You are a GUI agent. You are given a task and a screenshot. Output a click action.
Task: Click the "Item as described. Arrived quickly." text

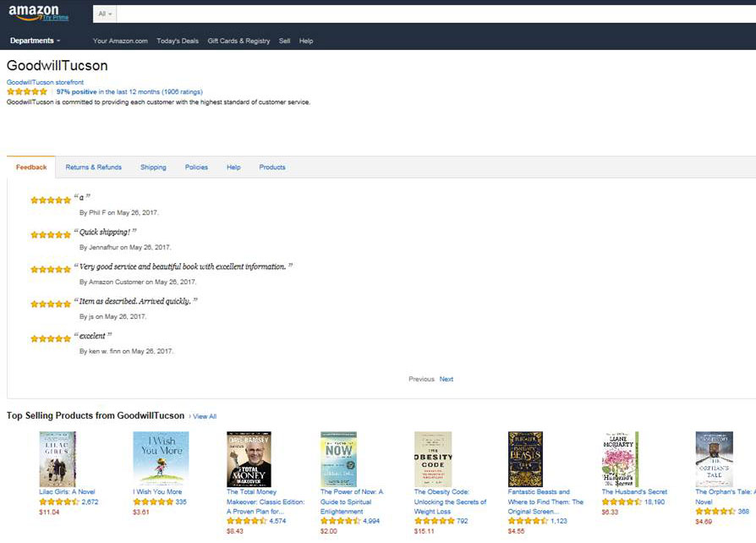(x=135, y=301)
